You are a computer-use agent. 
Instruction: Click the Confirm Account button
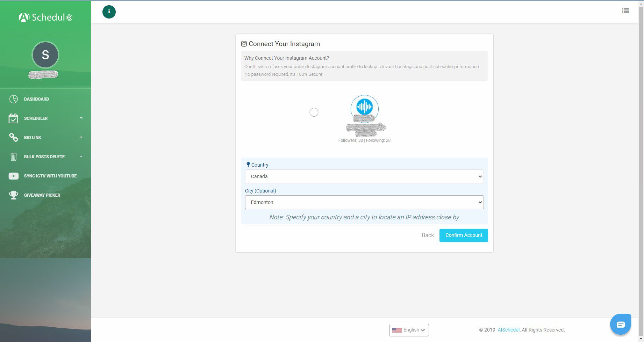(x=464, y=235)
